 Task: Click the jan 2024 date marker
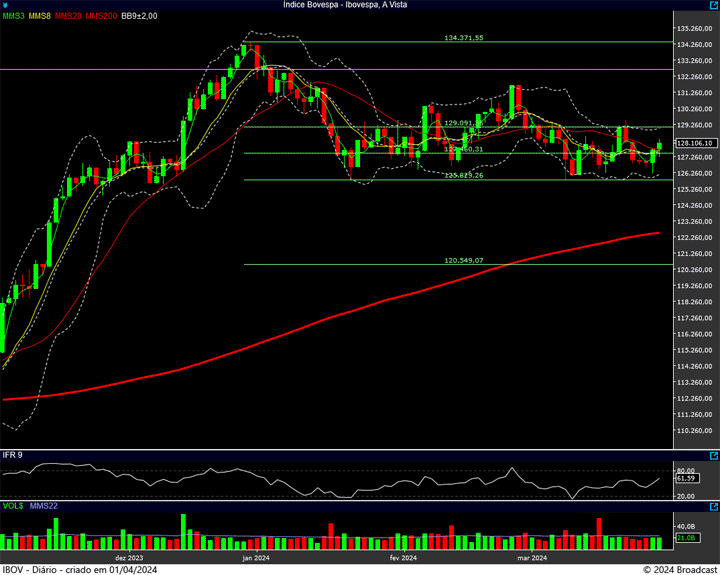click(x=256, y=558)
